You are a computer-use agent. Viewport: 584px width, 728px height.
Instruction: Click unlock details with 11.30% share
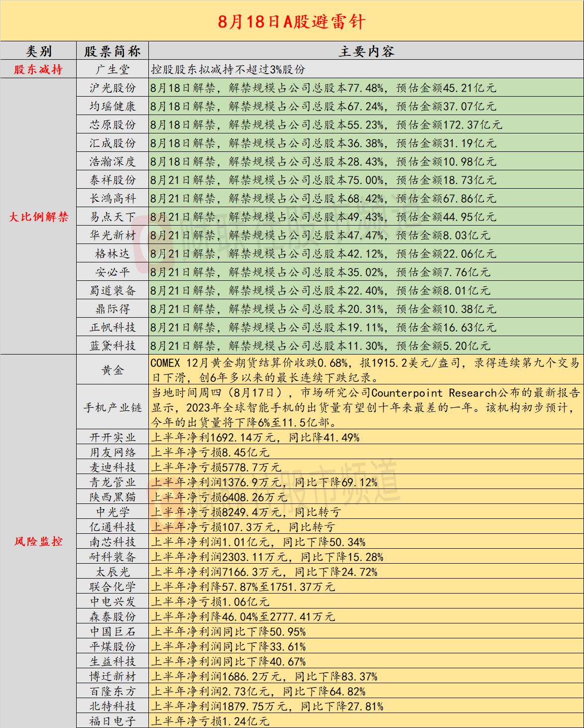click(320, 346)
